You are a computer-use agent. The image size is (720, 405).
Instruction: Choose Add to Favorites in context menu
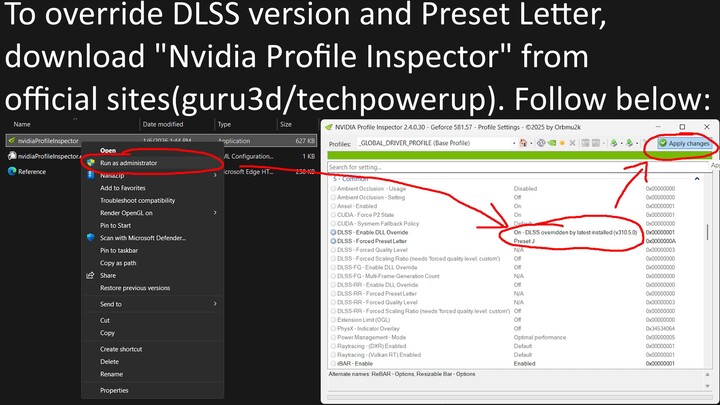pos(123,188)
